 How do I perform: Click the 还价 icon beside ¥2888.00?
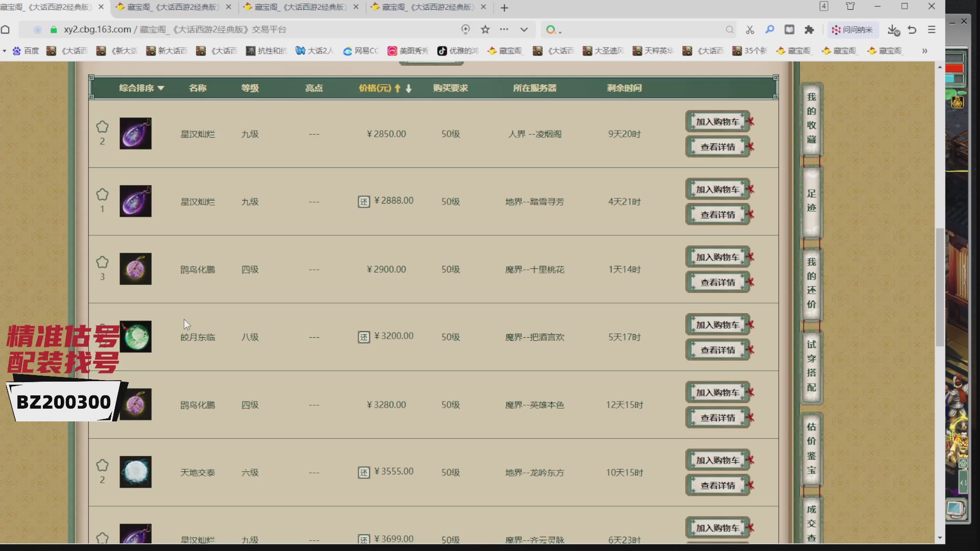(x=363, y=202)
